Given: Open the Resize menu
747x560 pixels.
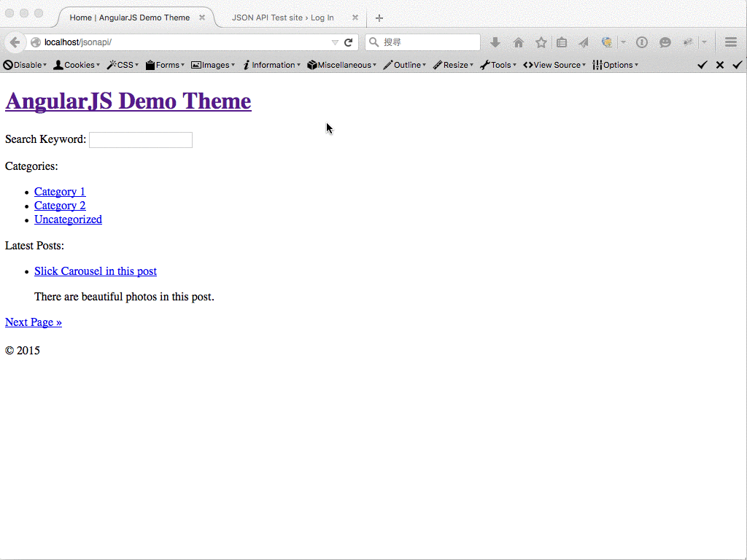Looking at the screenshot, I should pyautogui.click(x=453, y=65).
